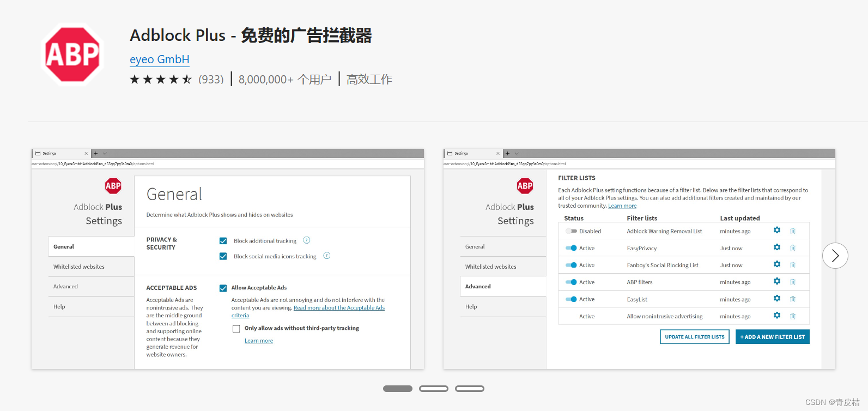Click the Last updated column header

[x=740, y=218]
